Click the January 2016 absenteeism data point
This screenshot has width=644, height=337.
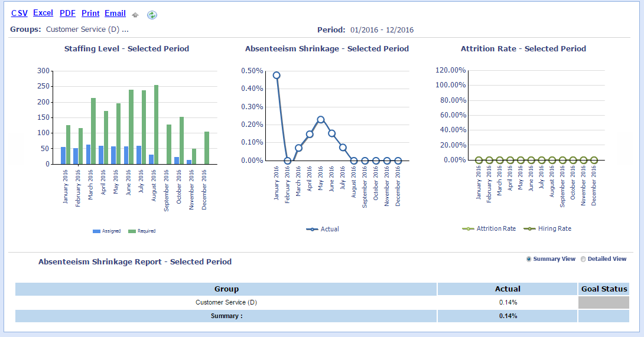pyautogui.click(x=277, y=76)
